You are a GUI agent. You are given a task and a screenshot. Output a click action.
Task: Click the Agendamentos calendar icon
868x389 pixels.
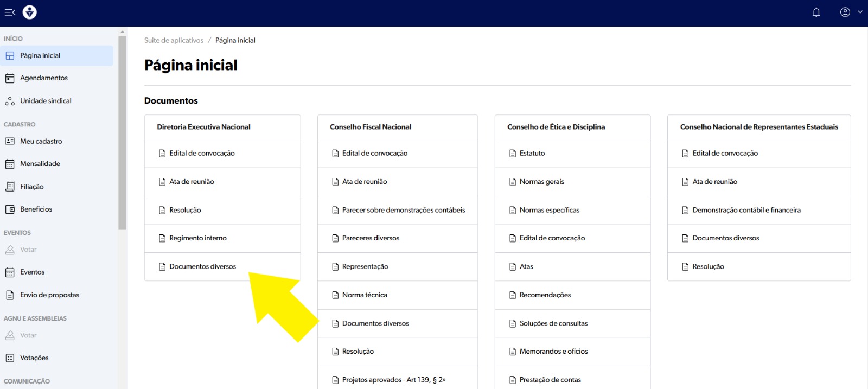[10, 79]
